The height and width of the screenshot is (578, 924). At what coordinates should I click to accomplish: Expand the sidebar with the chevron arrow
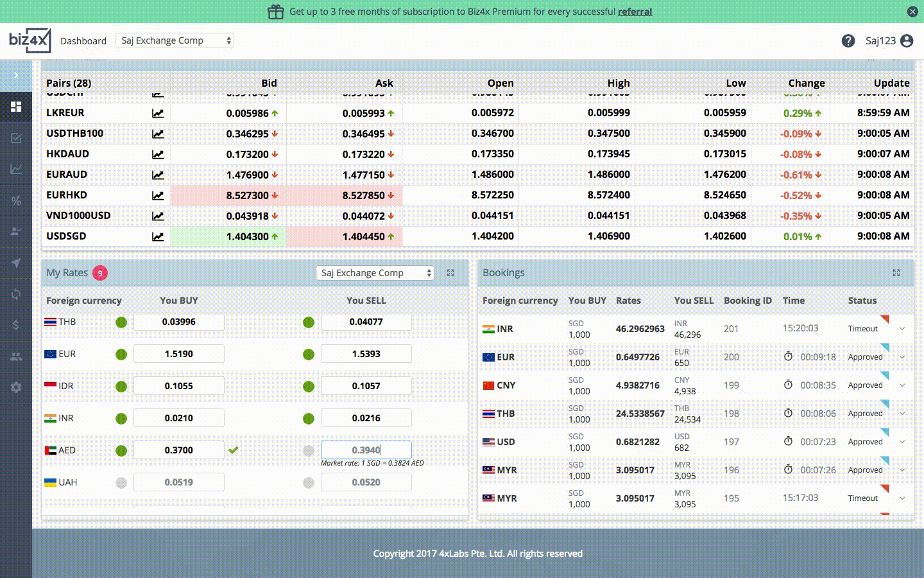16,76
